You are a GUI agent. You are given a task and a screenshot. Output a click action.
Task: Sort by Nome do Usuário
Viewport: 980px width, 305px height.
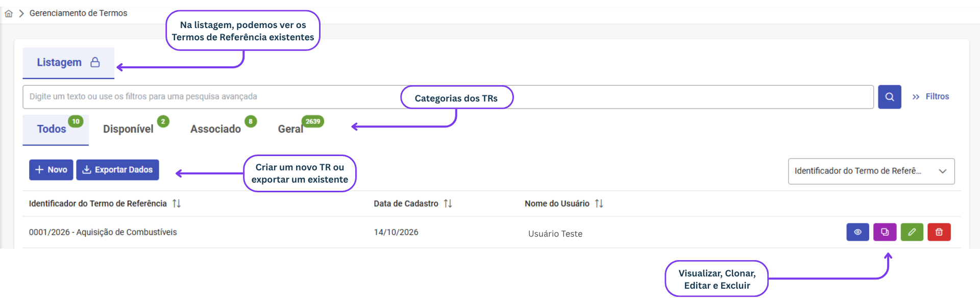pyautogui.click(x=599, y=204)
